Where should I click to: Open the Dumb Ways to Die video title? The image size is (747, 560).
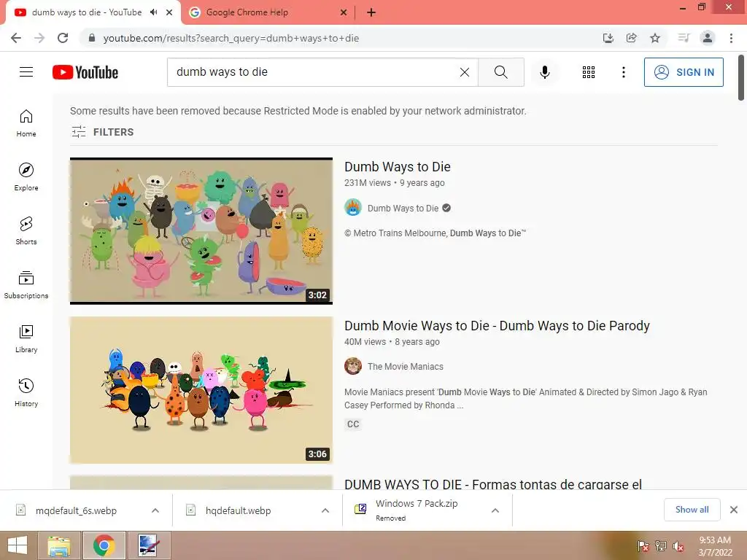pos(398,167)
